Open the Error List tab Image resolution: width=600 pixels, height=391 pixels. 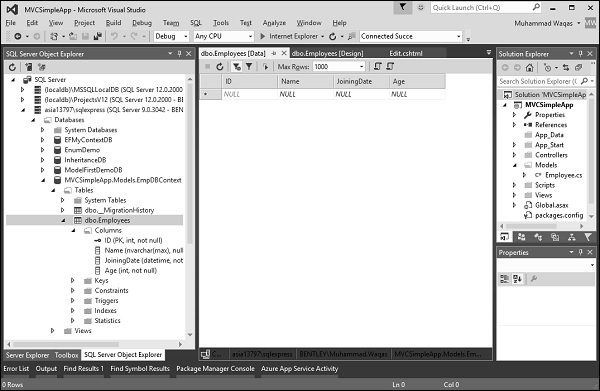coord(16,369)
